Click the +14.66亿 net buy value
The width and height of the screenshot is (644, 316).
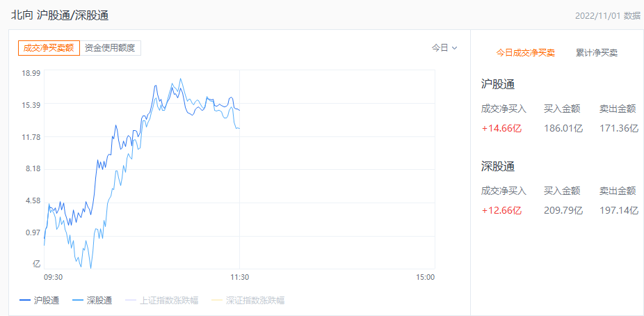coord(501,128)
